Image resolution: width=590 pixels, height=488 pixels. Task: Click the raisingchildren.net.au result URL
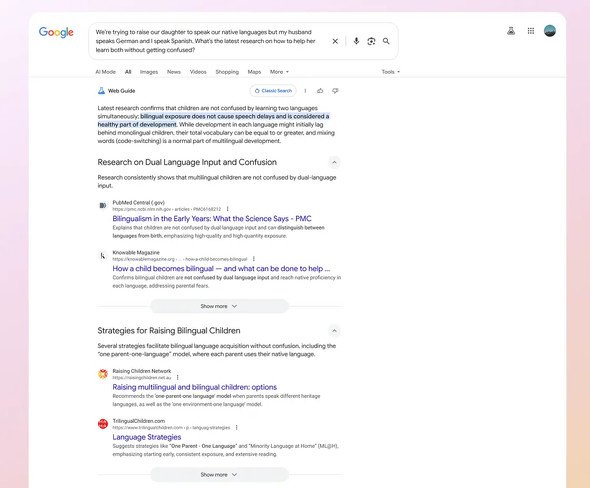(x=142, y=377)
